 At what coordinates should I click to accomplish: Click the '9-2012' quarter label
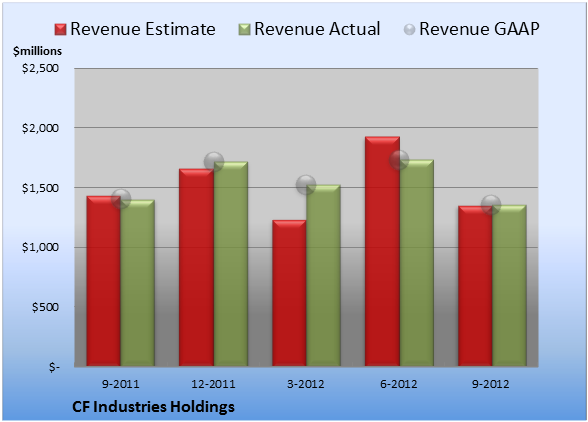(491, 384)
